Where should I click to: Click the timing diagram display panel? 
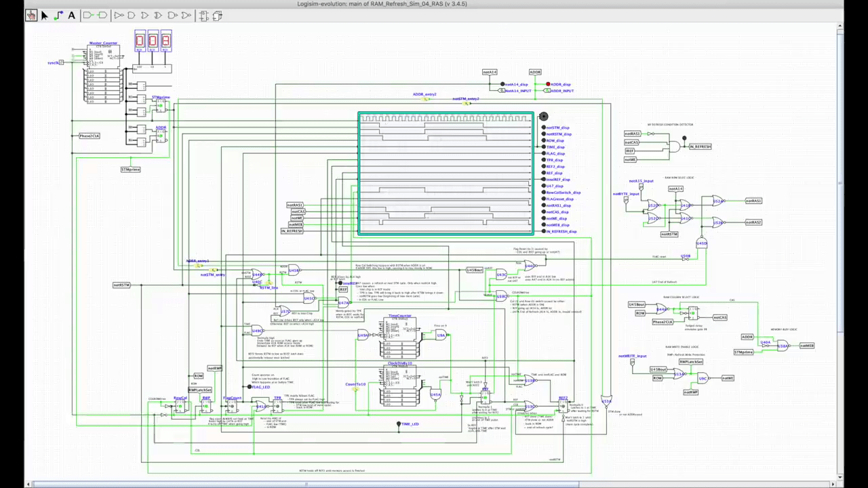[446, 174]
